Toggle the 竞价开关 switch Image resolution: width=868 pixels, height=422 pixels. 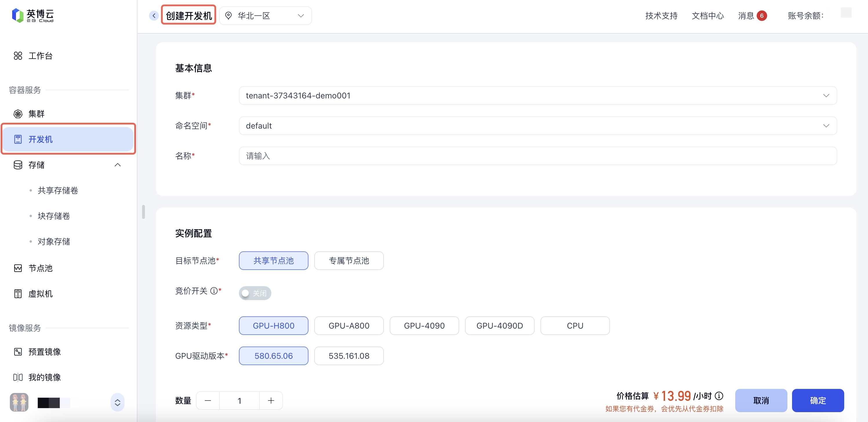tap(255, 293)
